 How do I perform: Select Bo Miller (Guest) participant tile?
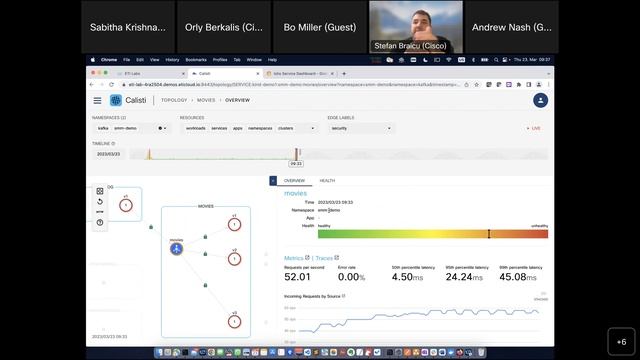[x=320, y=27]
